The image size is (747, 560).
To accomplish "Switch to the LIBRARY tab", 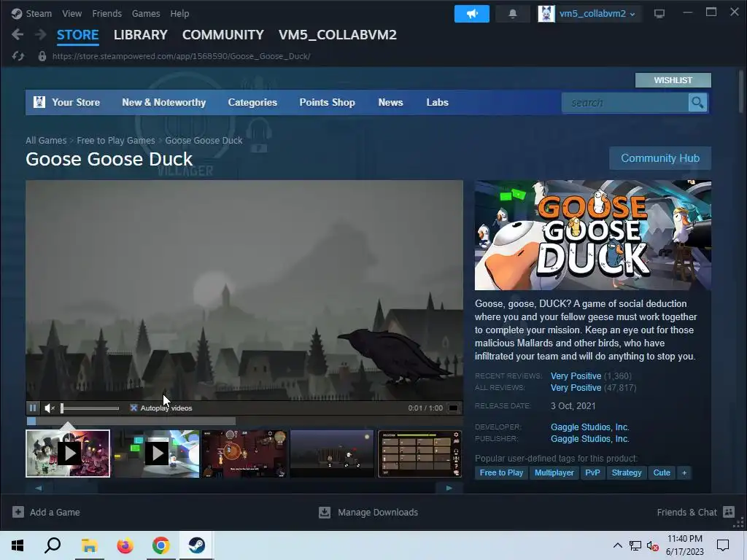I will (x=141, y=35).
